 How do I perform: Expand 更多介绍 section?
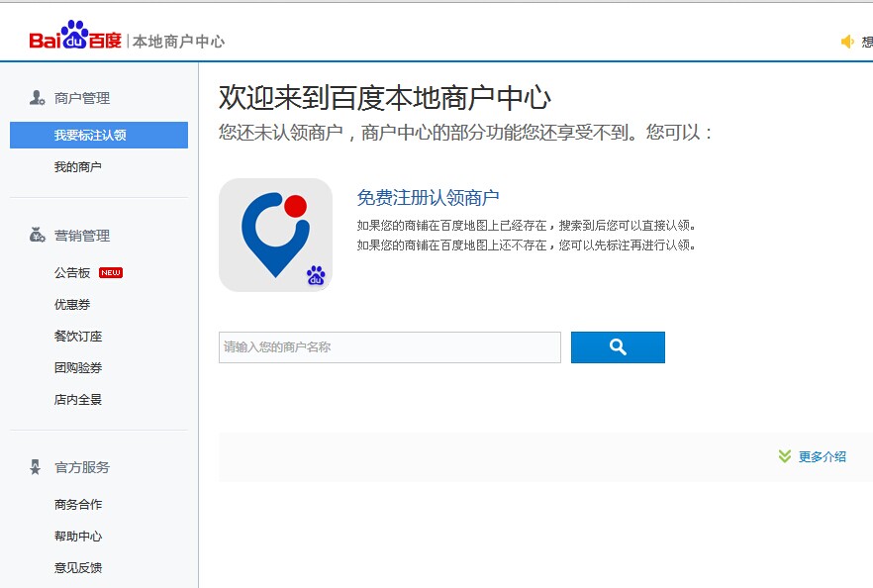822,456
